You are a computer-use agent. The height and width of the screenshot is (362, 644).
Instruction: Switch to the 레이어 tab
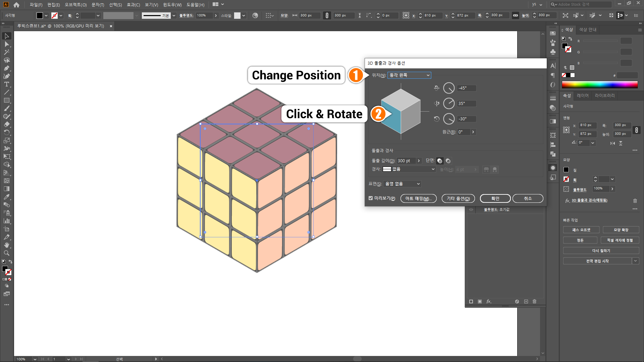(583, 96)
